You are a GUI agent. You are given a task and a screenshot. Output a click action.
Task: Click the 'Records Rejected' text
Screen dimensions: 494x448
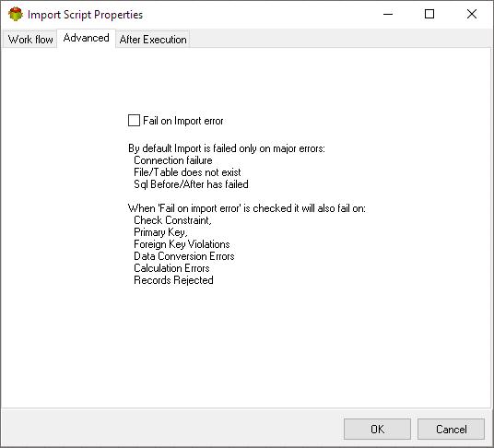[x=173, y=280]
